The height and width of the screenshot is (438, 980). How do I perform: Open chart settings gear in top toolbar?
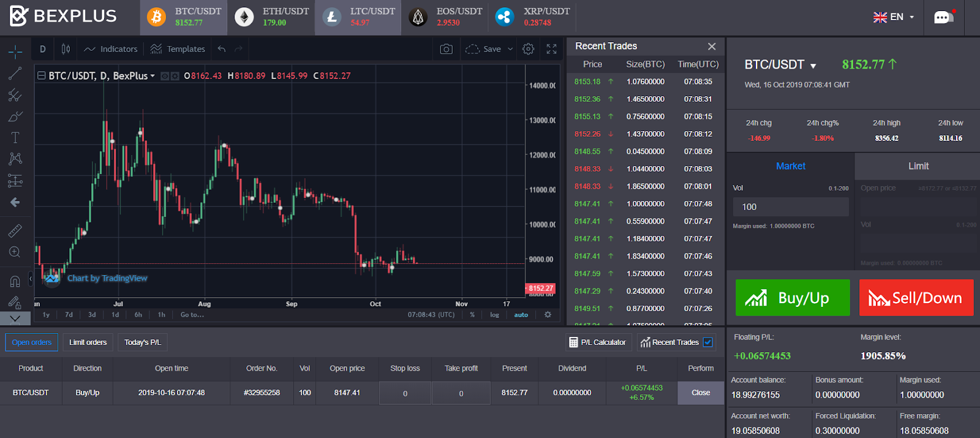pos(529,49)
